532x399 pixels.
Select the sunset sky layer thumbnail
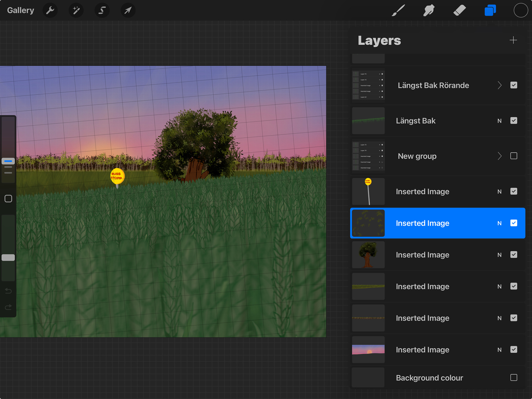point(368,349)
